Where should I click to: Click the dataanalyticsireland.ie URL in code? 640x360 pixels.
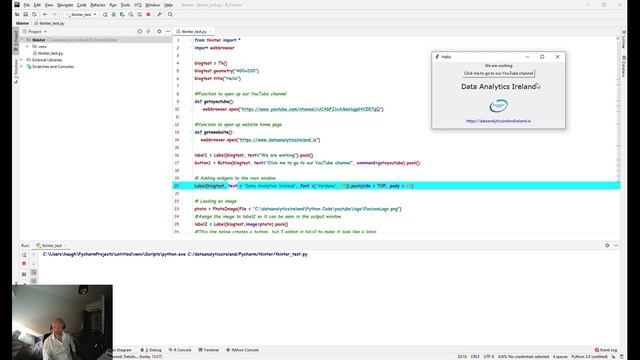pyautogui.click(x=278, y=140)
